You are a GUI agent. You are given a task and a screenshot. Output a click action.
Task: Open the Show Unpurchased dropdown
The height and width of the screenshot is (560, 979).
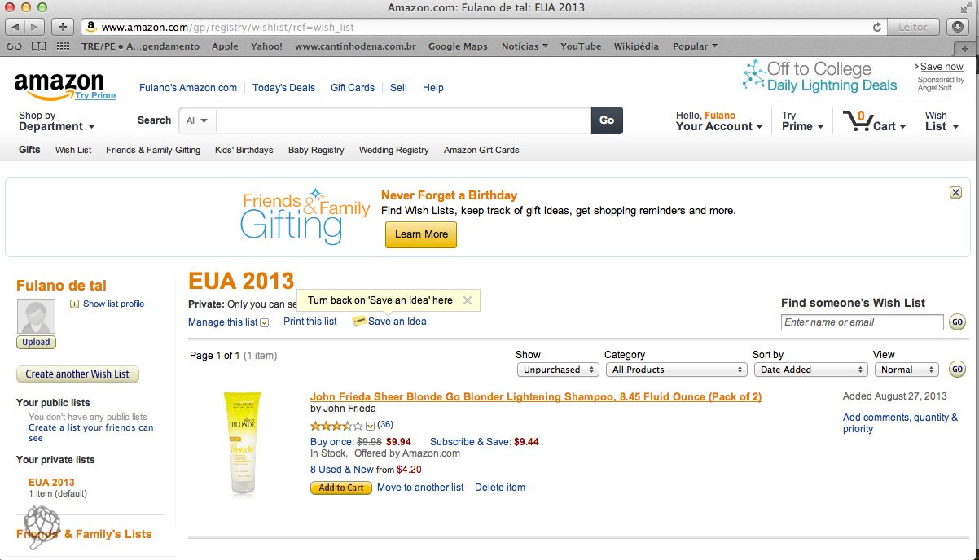pyautogui.click(x=557, y=369)
